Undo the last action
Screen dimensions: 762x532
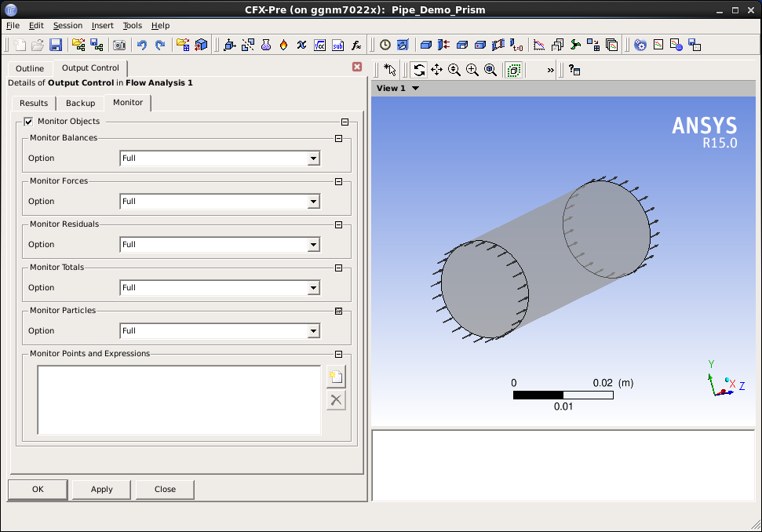click(142, 46)
